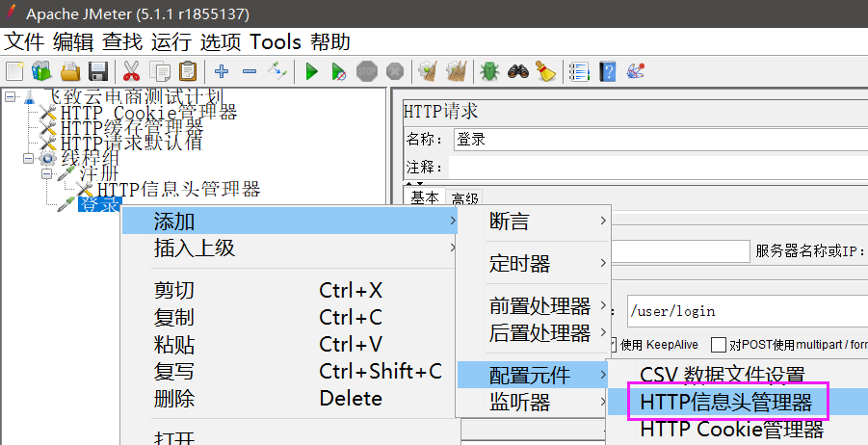The image size is (868, 445).
Task: Click the Clear broom-with-gear icon
Action: tap(428, 71)
